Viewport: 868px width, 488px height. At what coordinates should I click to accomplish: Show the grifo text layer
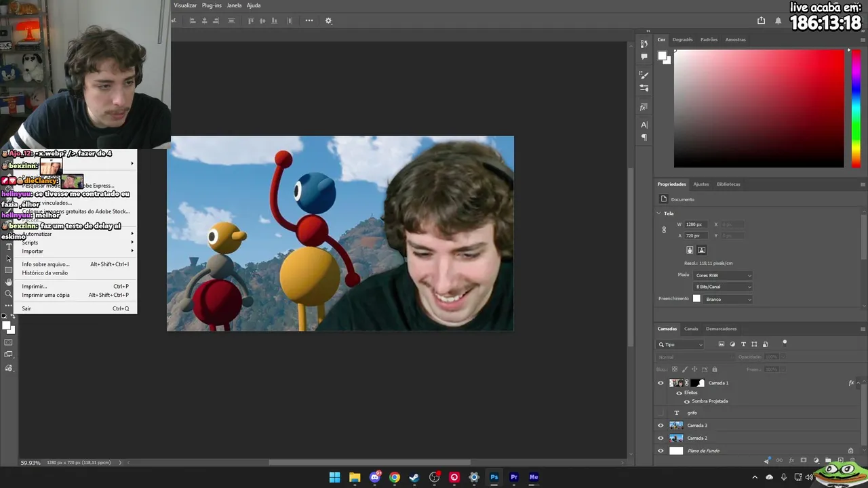(x=661, y=413)
